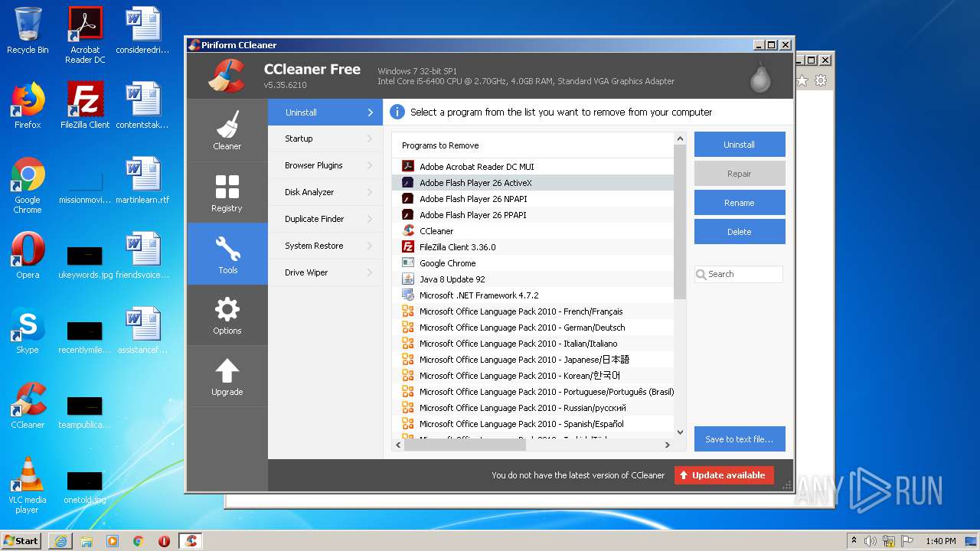Select Office Language Pack 2010 Portuguese row
The image size is (980, 551).
533,392
